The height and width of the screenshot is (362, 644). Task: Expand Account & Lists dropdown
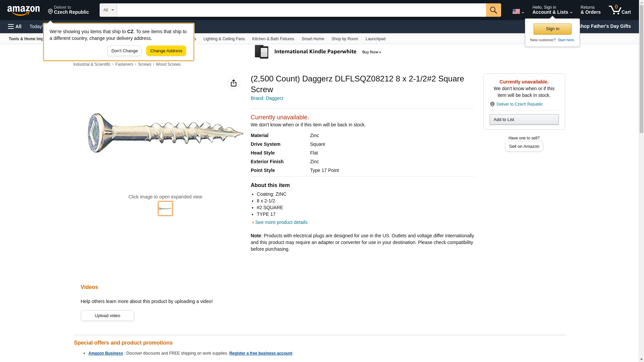[x=552, y=10]
